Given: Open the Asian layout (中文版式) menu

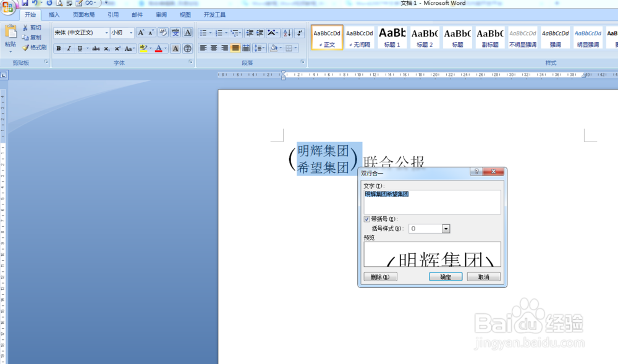Looking at the screenshot, I should 273,33.
